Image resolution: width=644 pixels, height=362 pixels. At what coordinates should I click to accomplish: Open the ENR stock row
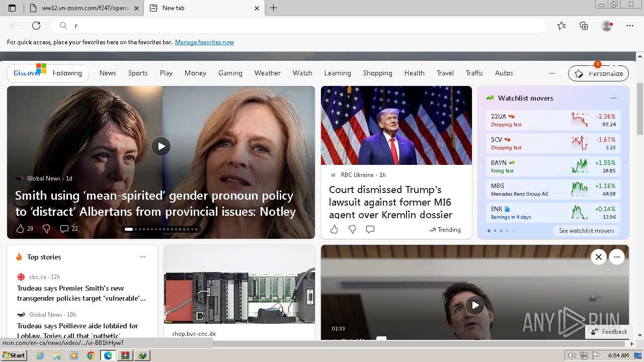[x=553, y=213]
